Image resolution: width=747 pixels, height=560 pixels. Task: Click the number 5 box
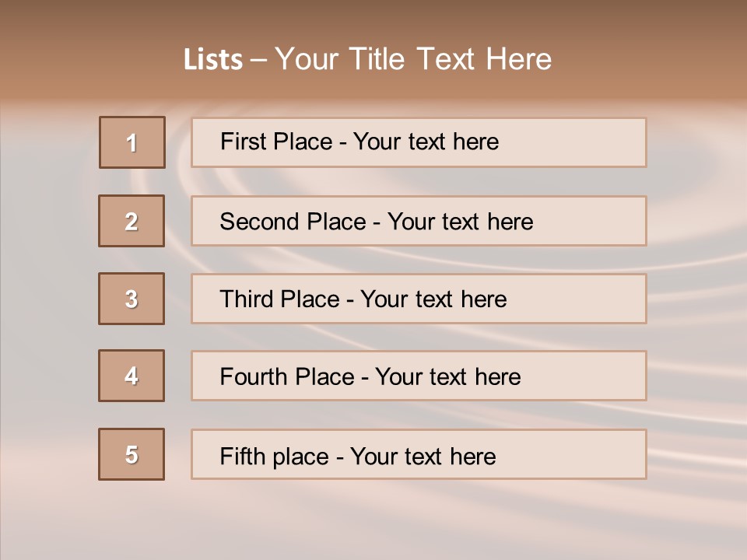(132, 454)
